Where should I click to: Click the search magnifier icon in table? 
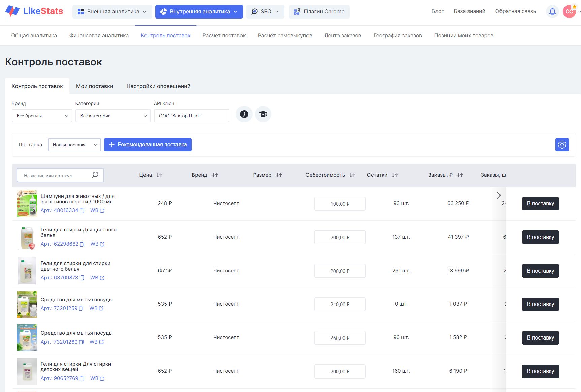coord(95,175)
